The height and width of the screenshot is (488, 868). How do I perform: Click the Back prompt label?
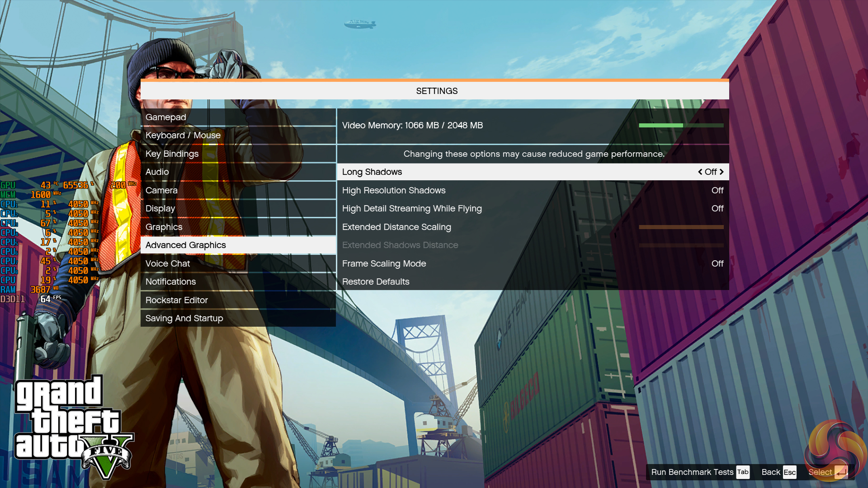[770, 472]
